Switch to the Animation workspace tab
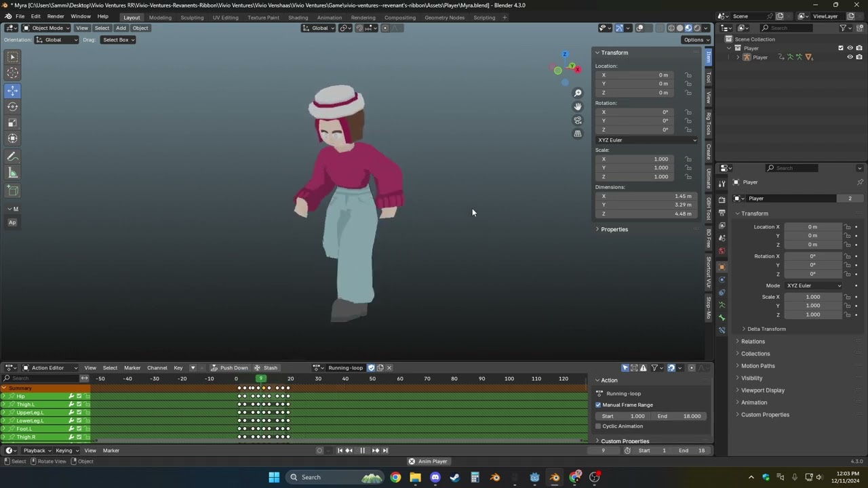This screenshot has height=488, width=868. coord(329,17)
